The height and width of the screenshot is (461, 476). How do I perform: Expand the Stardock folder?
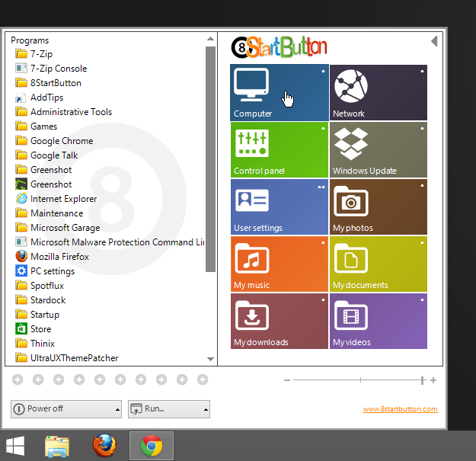point(40,300)
